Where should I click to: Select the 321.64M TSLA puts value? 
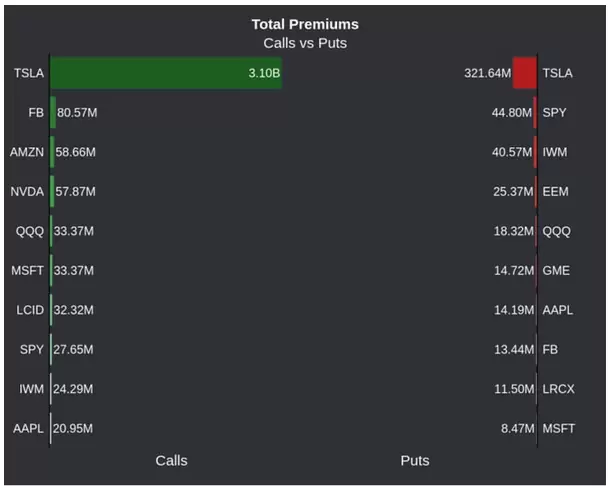click(487, 73)
